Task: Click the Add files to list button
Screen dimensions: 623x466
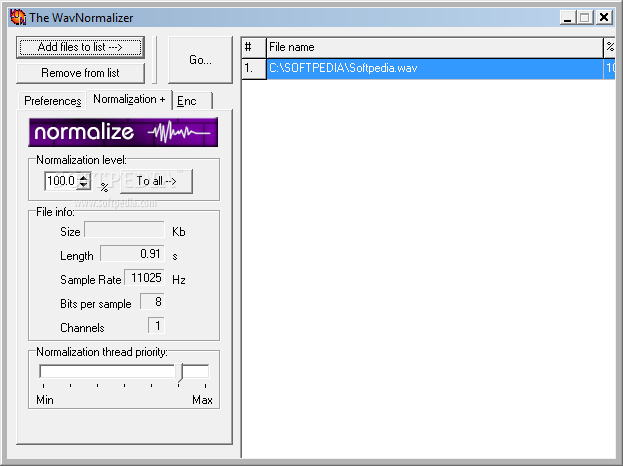Action: (80, 47)
